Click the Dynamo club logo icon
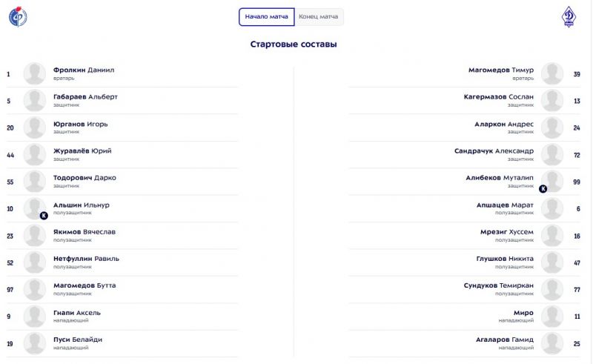Image resolution: width=593 pixels, height=364 pixels. pyautogui.click(x=569, y=17)
